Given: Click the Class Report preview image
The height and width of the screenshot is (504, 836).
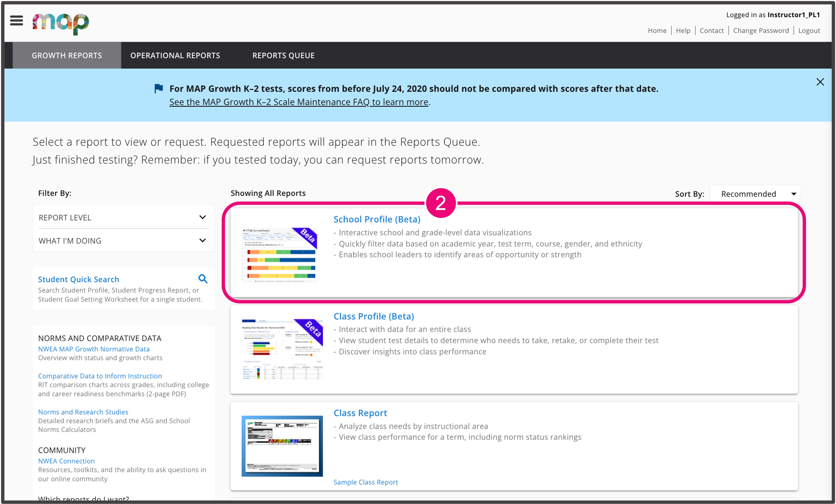Looking at the screenshot, I should click(282, 446).
